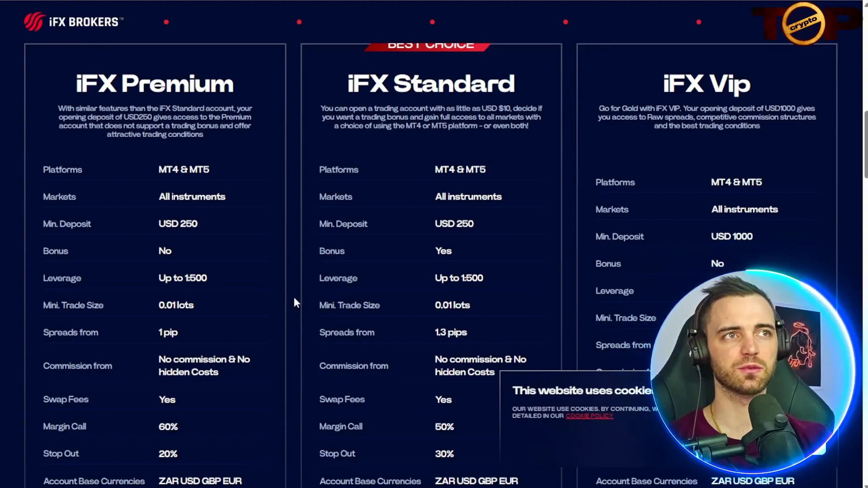The image size is (868, 488).
Task: Click the iFX Vip heading
Action: pyautogui.click(x=707, y=84)
